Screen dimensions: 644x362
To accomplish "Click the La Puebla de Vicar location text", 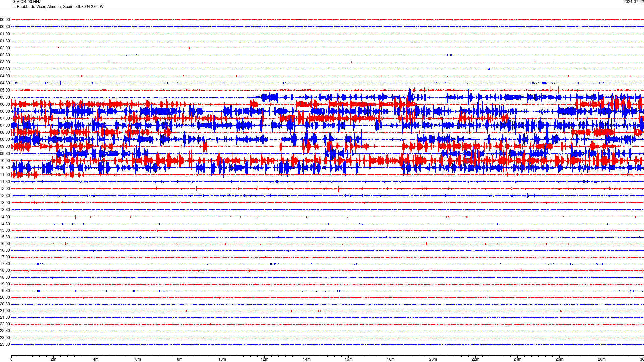I will [x=57, y=7].
